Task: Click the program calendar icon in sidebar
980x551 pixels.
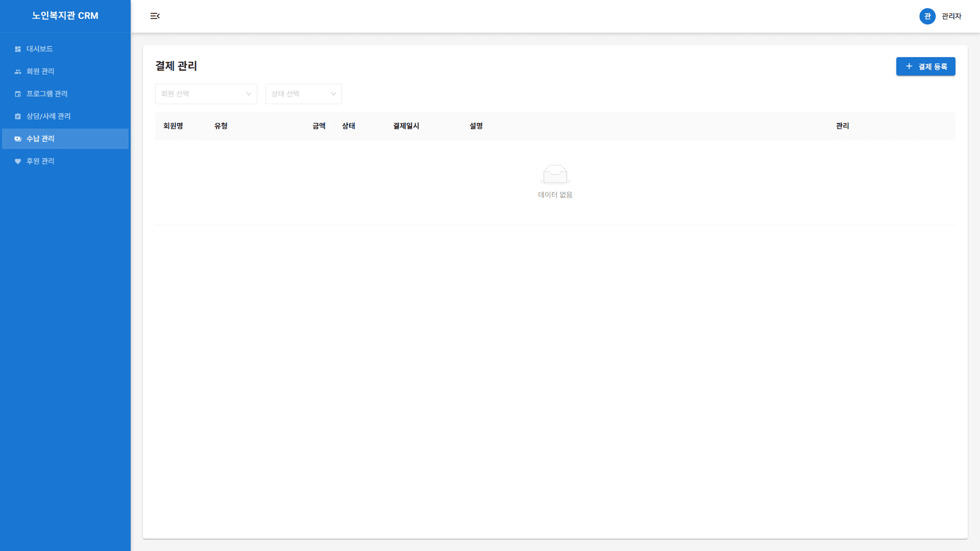Action: (x=18, y=94)
